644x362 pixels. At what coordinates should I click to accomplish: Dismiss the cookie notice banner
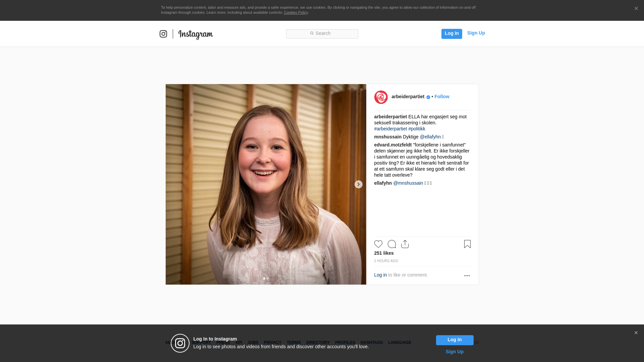click(x=636, y=8)
